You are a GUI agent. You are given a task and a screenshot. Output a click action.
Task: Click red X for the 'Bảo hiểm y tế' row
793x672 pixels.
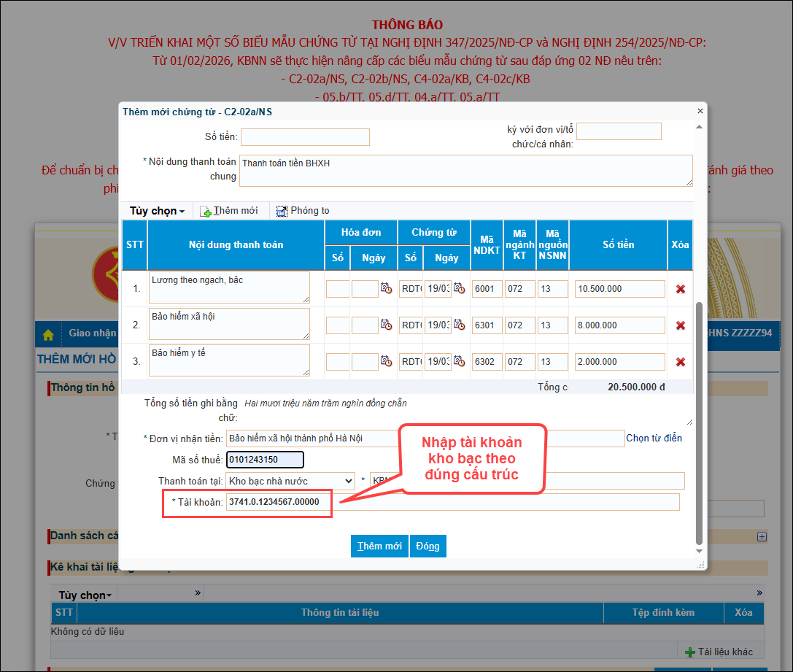tap(680, 362)
